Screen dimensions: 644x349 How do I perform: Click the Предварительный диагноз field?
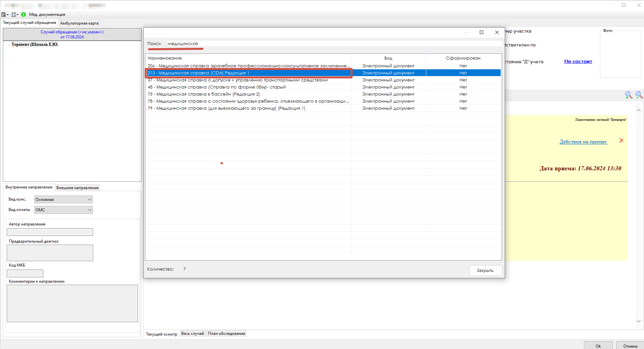click(50, 253)
